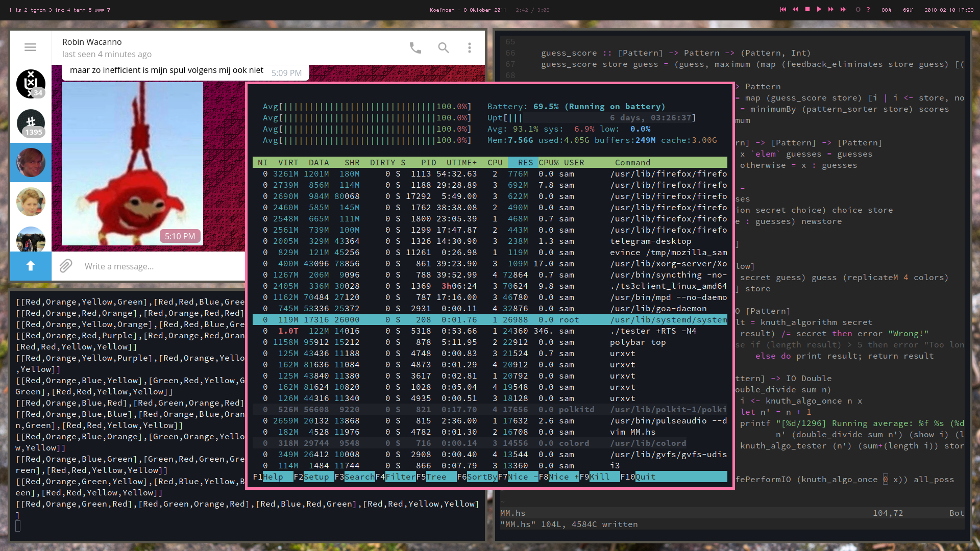Search in Robin Wacanno chat
This screenshot has width=980, height=551.
click(444, 48)
